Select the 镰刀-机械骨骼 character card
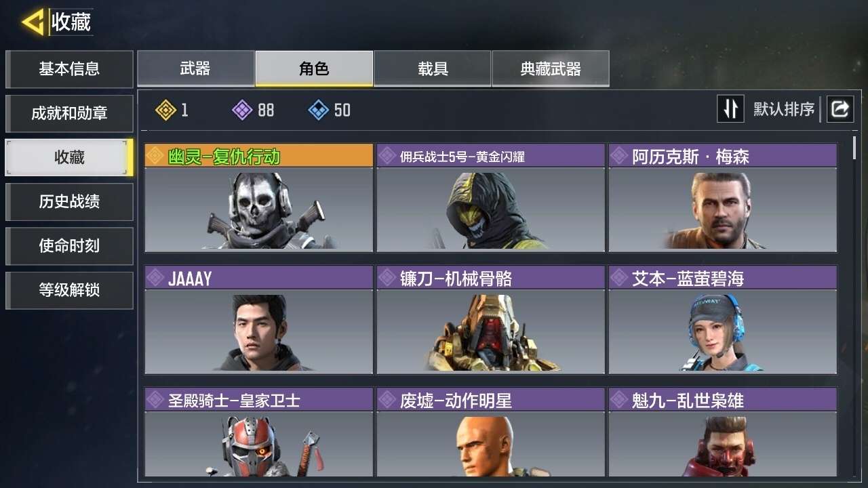Viewport: 868px width, 488px height. click(x=490, y=319)
